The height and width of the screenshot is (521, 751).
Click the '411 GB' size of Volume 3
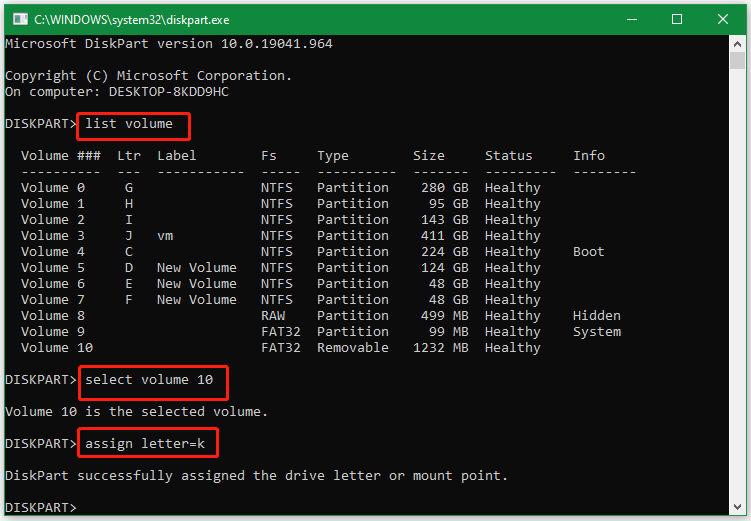pos(444,236)
